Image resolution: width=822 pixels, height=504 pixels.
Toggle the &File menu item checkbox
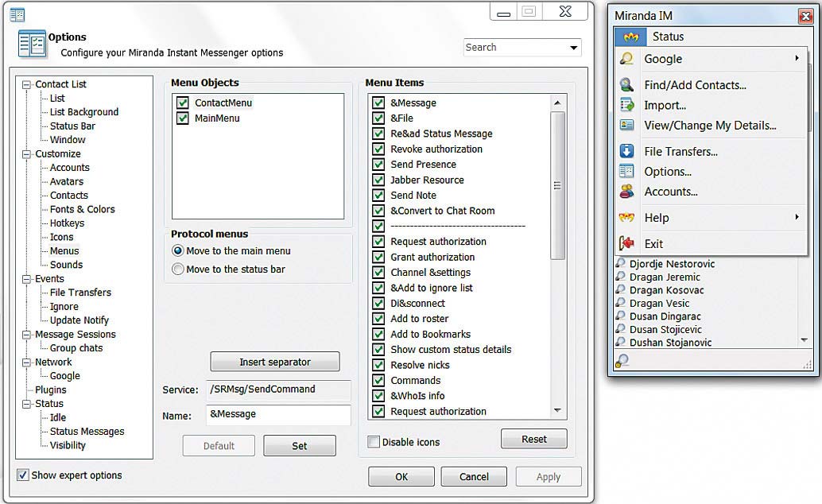(x=378, y=118)
